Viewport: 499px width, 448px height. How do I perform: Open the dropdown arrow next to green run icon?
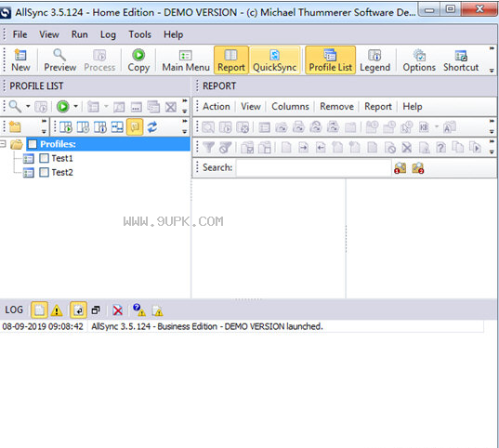point(76,106)
